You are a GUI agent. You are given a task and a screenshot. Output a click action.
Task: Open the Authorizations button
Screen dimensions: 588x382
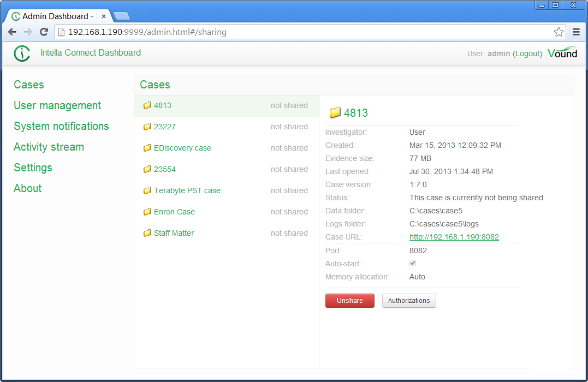(x=409, y=301)
